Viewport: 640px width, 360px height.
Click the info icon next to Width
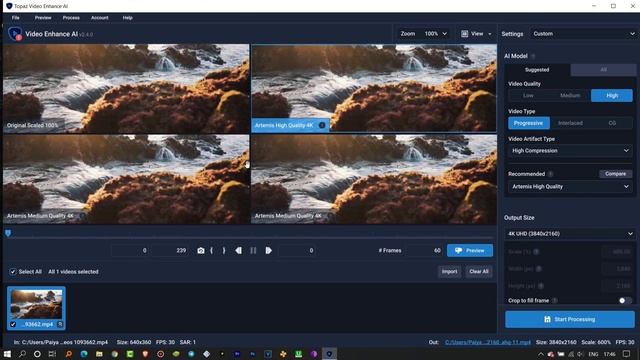coord(539,269)
